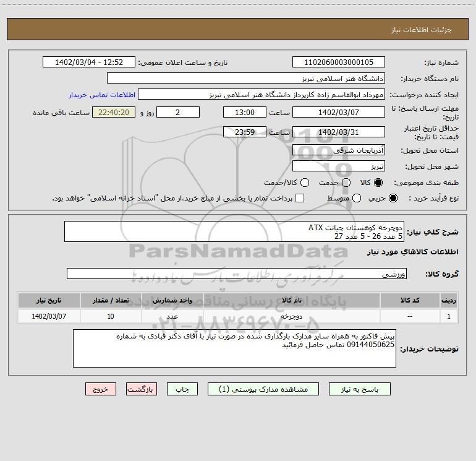
Task: Open 'اطلاعات تماس خریدار' link
Action: coord(102,95)
